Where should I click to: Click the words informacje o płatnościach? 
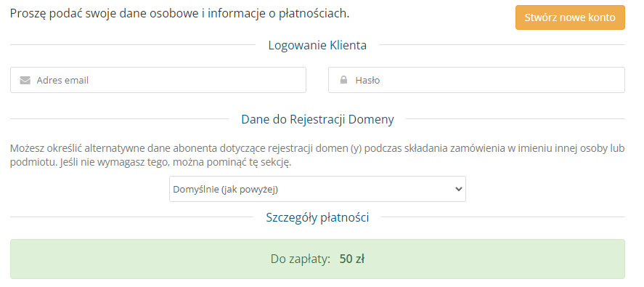(279, 13)
